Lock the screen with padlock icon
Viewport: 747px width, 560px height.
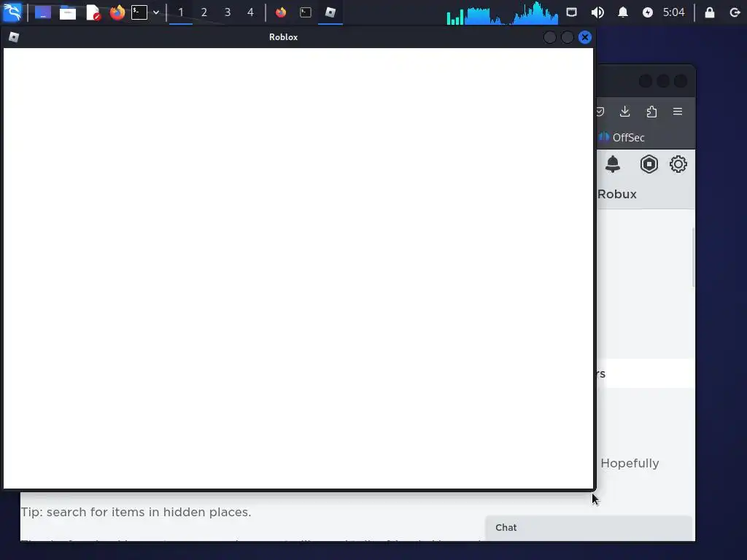coord(709,12)
